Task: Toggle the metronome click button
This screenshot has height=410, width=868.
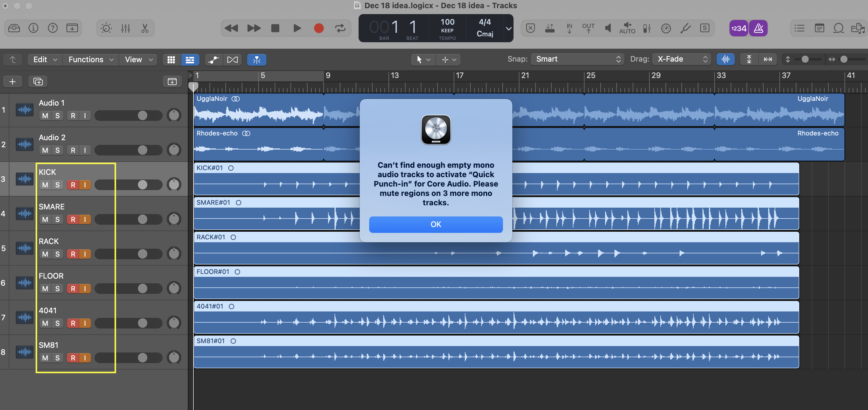Action: (758, 28)
